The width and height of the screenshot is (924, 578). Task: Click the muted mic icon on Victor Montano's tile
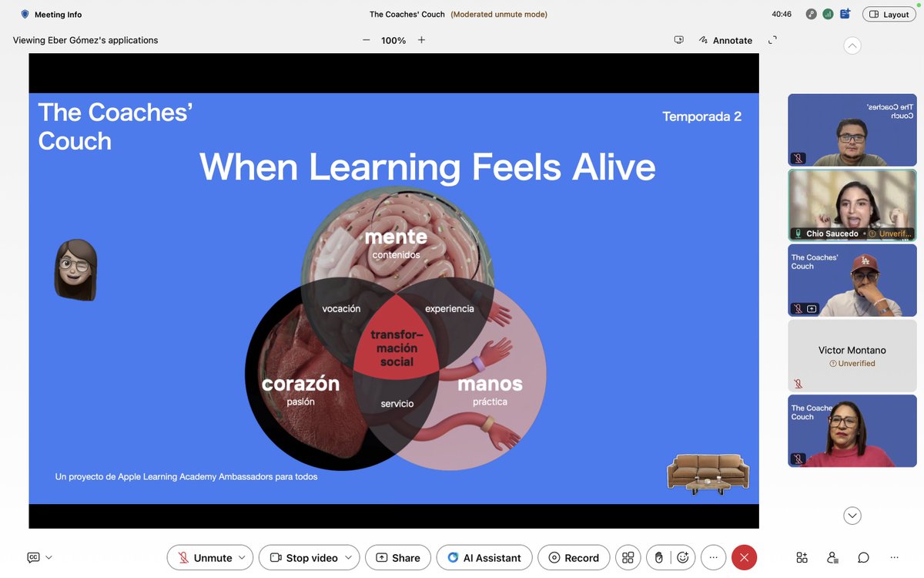798,383
